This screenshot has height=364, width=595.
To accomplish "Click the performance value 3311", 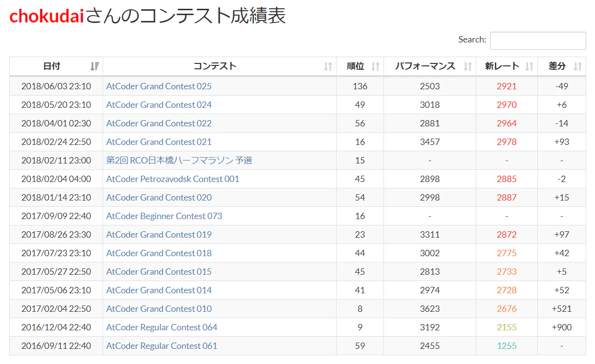I will coord(430,235).
